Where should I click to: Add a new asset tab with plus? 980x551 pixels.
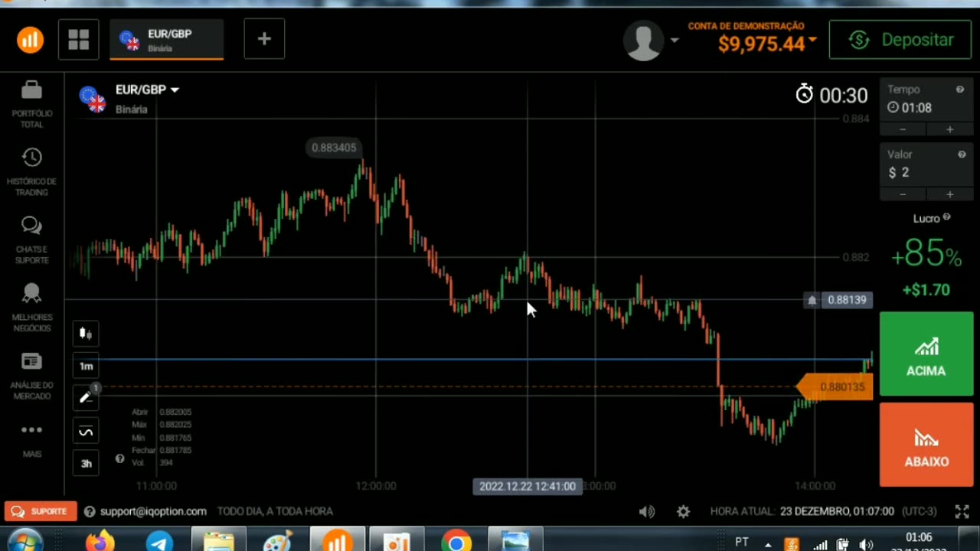(264, 39)
